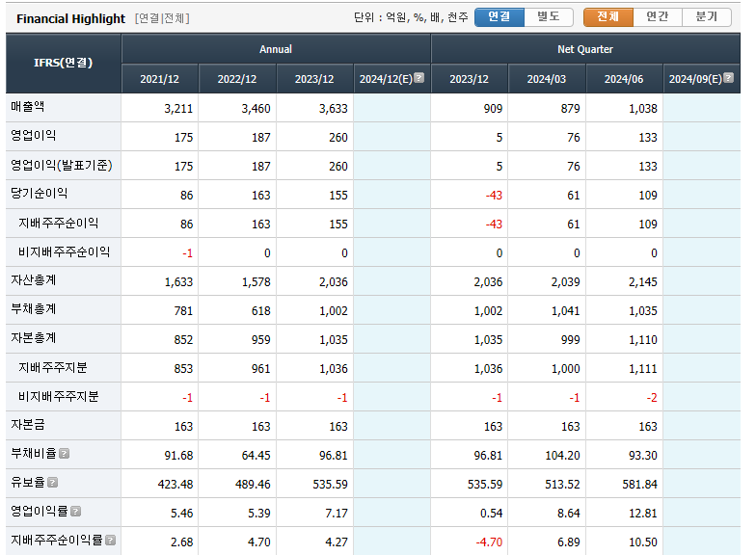Click quarterly revenue value 909
The width and height of the screenshot is (756, 555).
(494, 108)
